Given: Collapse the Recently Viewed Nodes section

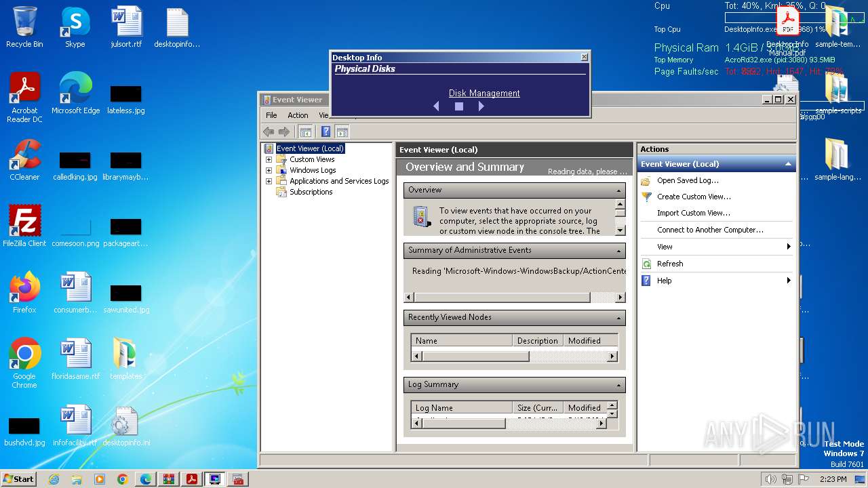Looking at the screenshot, I should (619, 318).
